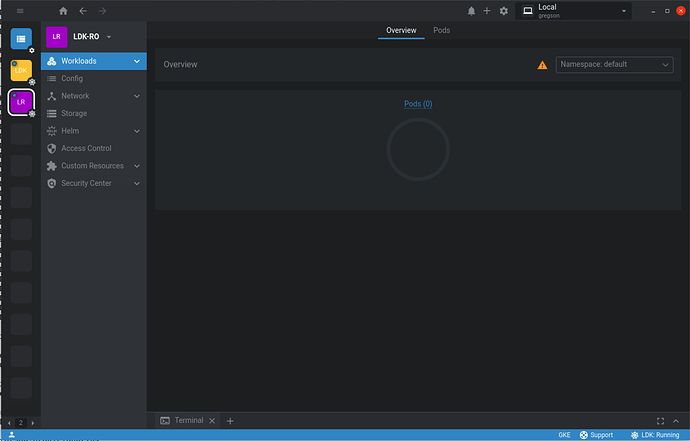The height and width of the screenshot is (441, 690).
Task: Open the catalog icon in hotbar
Action: point(21,39)
